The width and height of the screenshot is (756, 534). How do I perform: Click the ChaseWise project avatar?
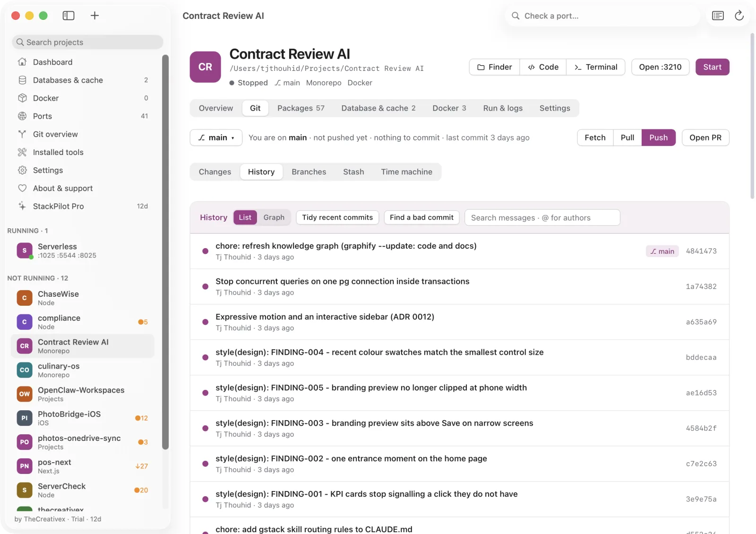(x=25, y=298)
